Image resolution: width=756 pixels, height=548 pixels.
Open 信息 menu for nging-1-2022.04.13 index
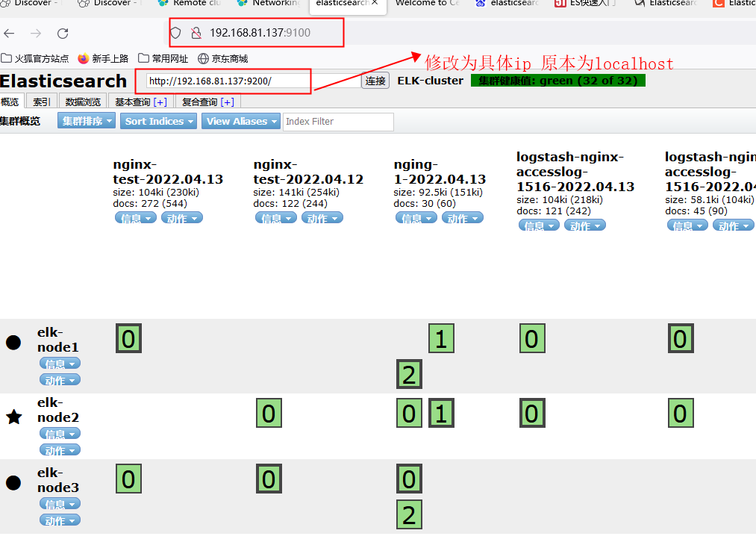click(x=416, y=218)
